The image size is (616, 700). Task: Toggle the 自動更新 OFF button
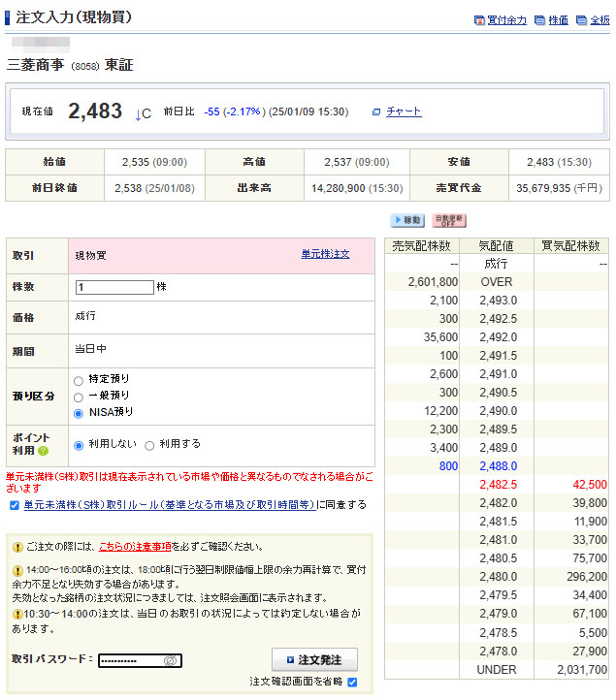pos(448,220)
